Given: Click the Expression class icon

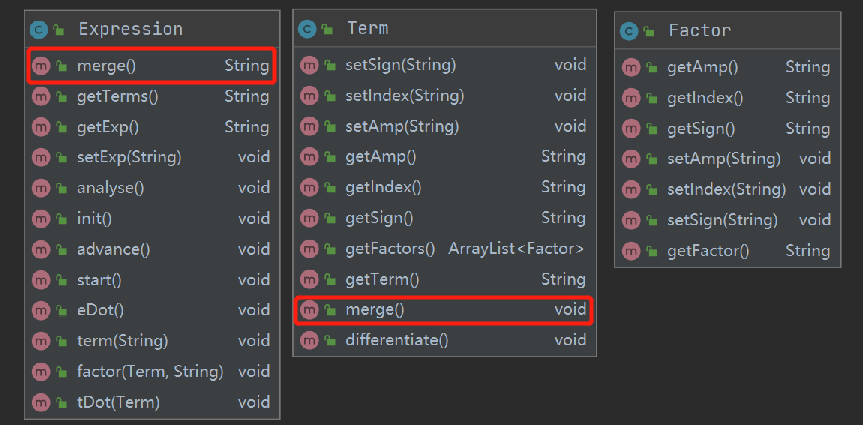Looking at the screenshot, I should [40, 29].
